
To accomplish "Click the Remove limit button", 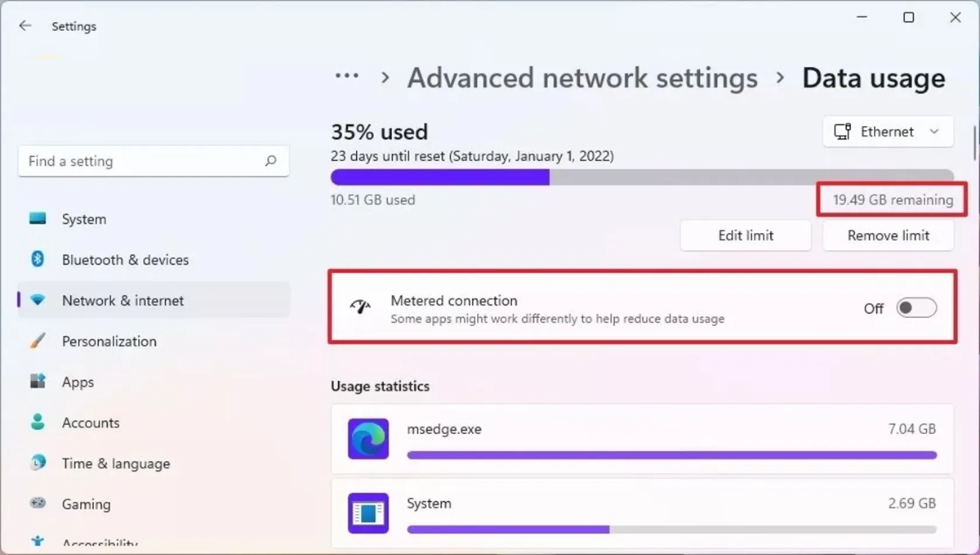I will pos(888,235).
